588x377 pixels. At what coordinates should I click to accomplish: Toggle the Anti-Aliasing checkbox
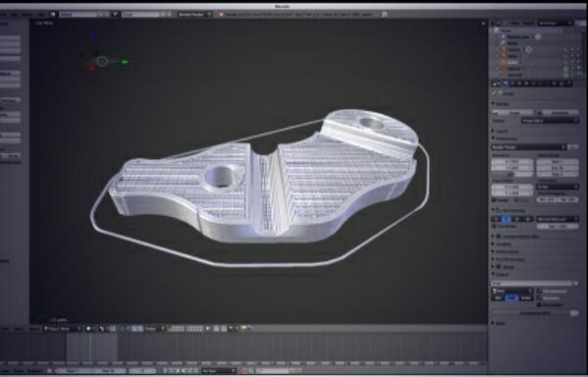click(499, 210)
